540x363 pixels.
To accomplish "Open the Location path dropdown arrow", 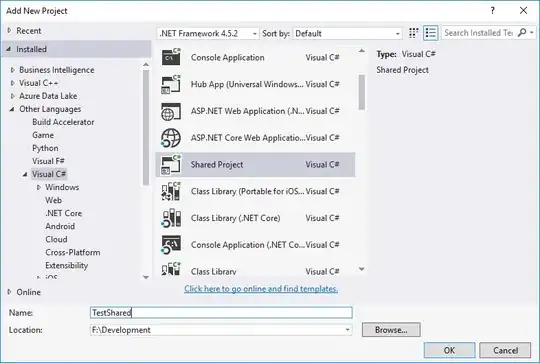I will pyautogui.click(x=347, y=330).
